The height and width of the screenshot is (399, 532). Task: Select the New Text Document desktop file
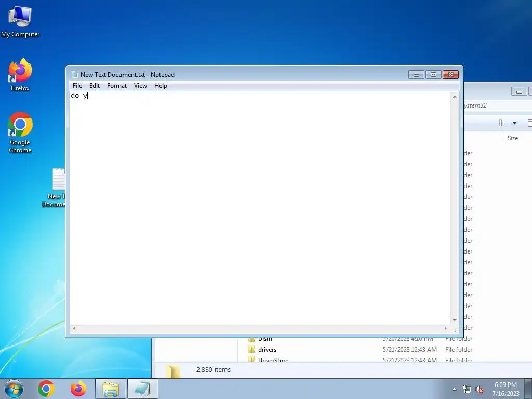pyautogui.click(x=54, y=188)
